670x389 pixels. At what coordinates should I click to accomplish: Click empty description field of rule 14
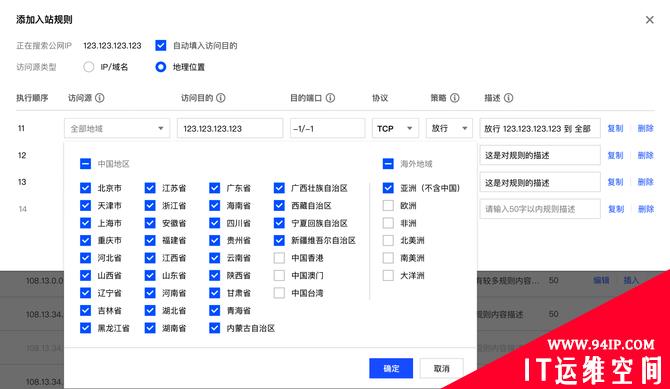coord(540,209)
